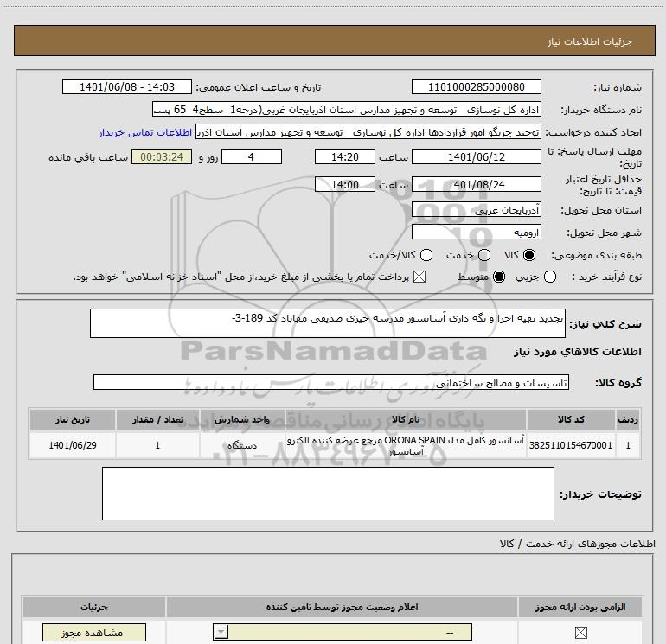This screenshot has height=644, width=666.
Task: Click the remaining days field showing 4
Action: coord(252,157)
